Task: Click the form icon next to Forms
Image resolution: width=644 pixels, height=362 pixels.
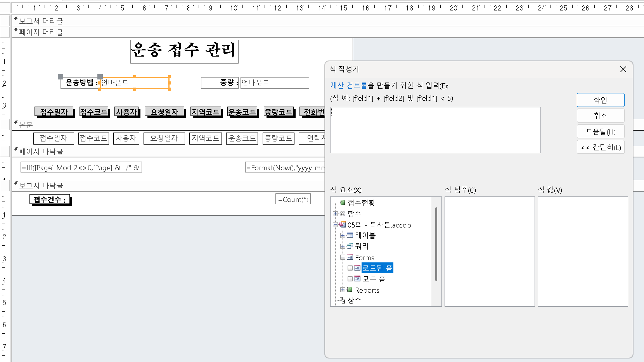Action: (350, 257)
